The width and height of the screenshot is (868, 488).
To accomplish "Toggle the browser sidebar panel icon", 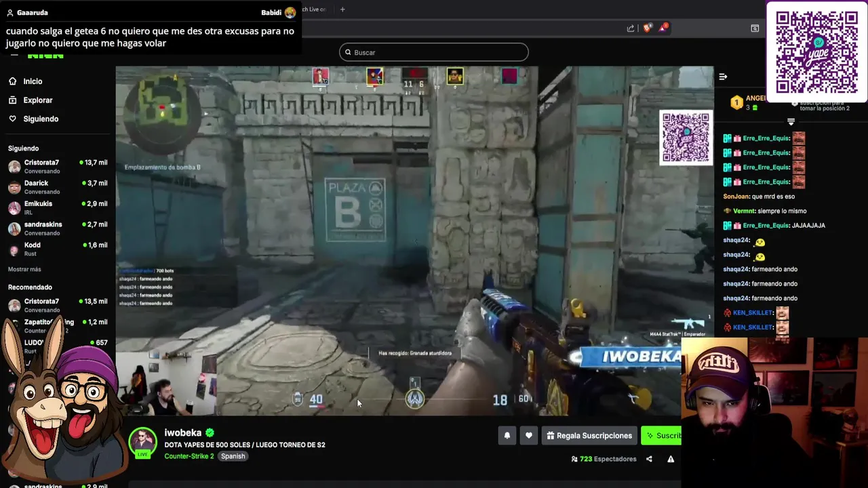I will 755,28.
